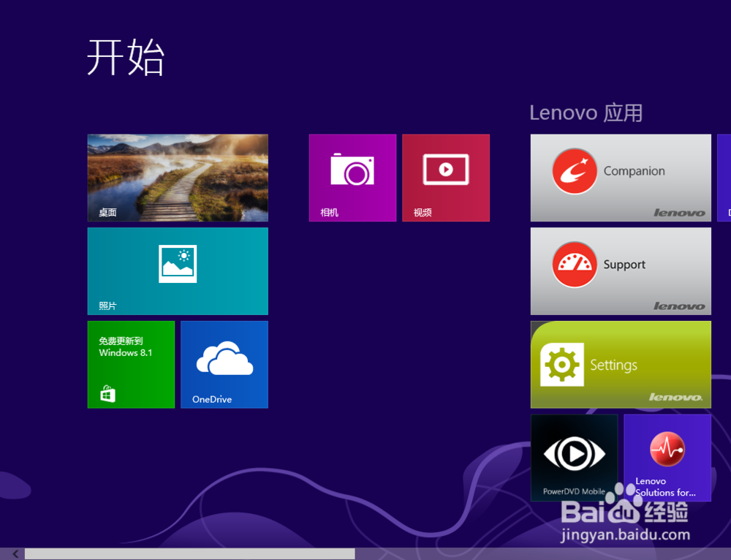The width and height of the screenshot is (731, 560).
Task: Click the Windows Store logo on the update tile
Action: [x=107, y=393]
